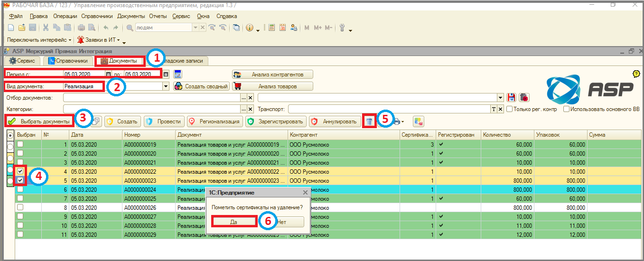
Task: Open the Calculator icon in toolbar
Action: pos(272,28)
